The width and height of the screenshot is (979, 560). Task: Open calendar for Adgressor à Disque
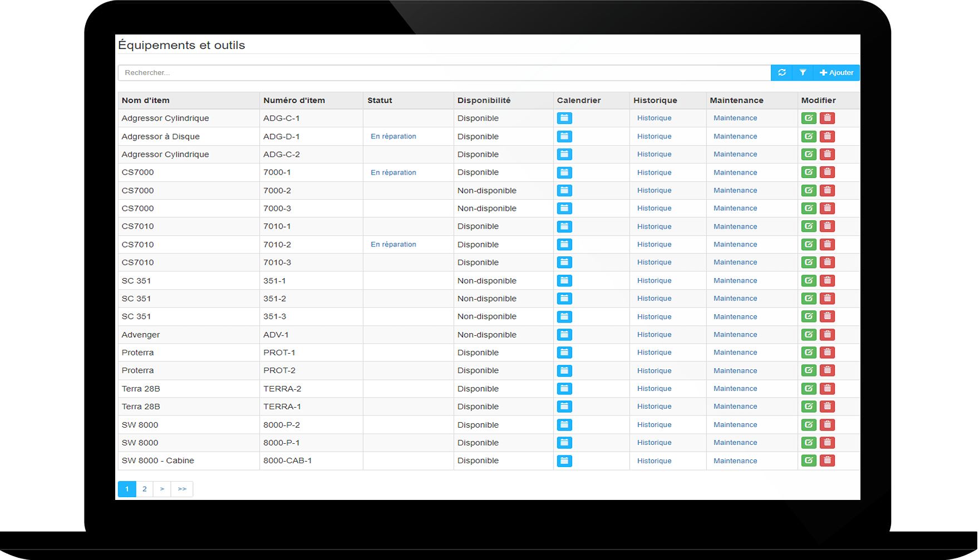pos(564,136)
